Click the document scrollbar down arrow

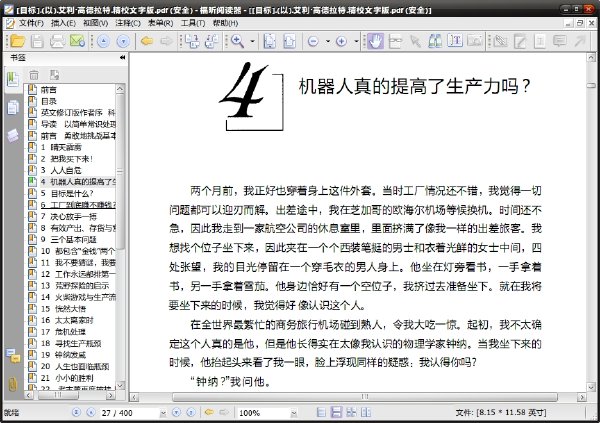coord(591,387)
